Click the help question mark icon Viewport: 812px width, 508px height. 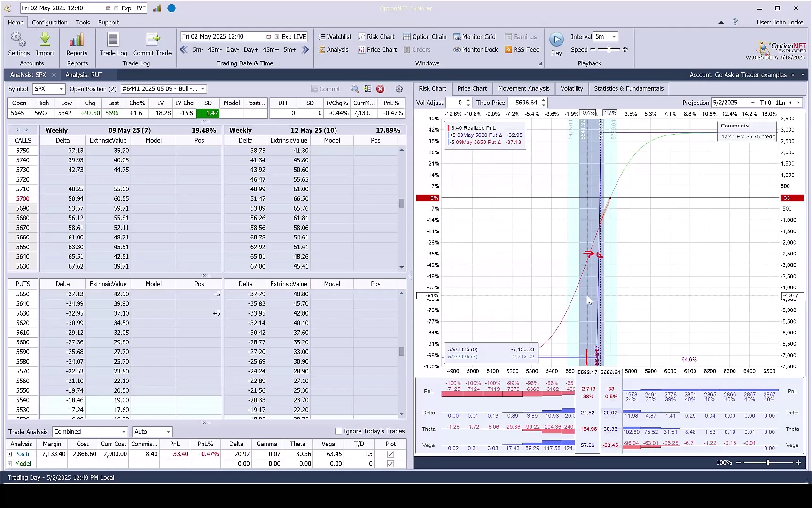tap(735, 22)
